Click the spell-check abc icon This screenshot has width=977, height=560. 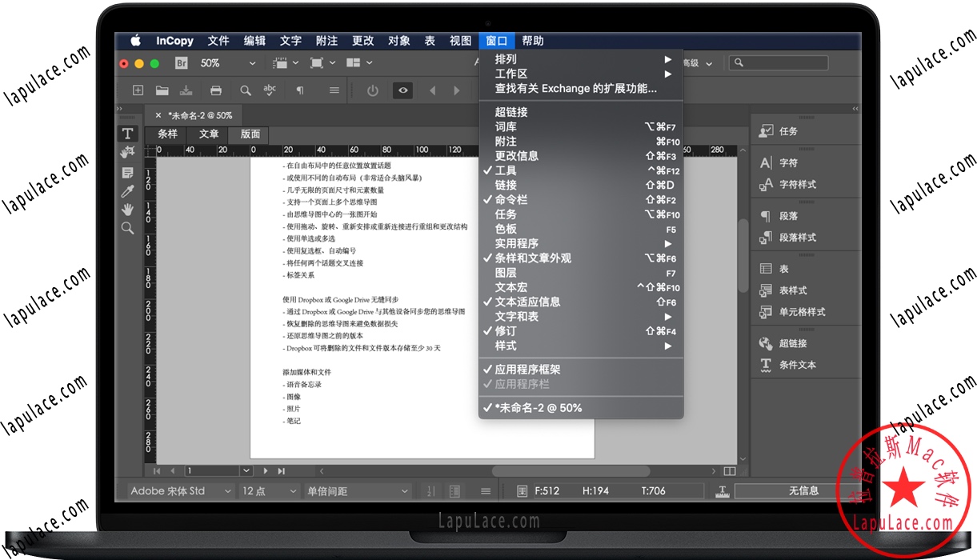(x=270, y=90)
